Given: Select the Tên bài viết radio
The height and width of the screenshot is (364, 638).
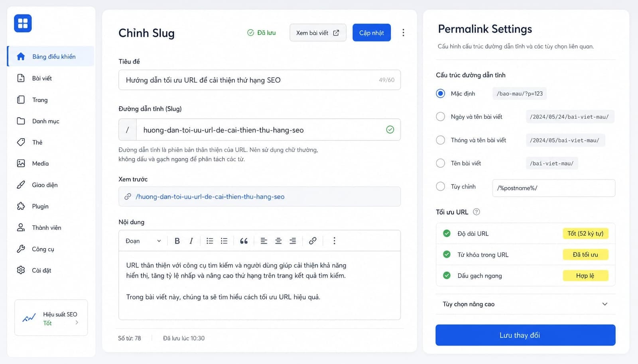Looking at the screenshot, I should (x=440, y=163).
